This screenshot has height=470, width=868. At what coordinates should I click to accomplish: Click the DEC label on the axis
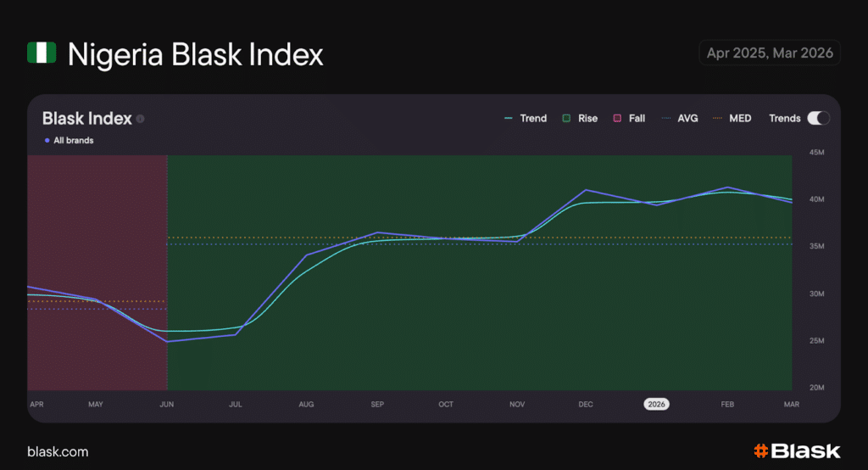[586, 404]
